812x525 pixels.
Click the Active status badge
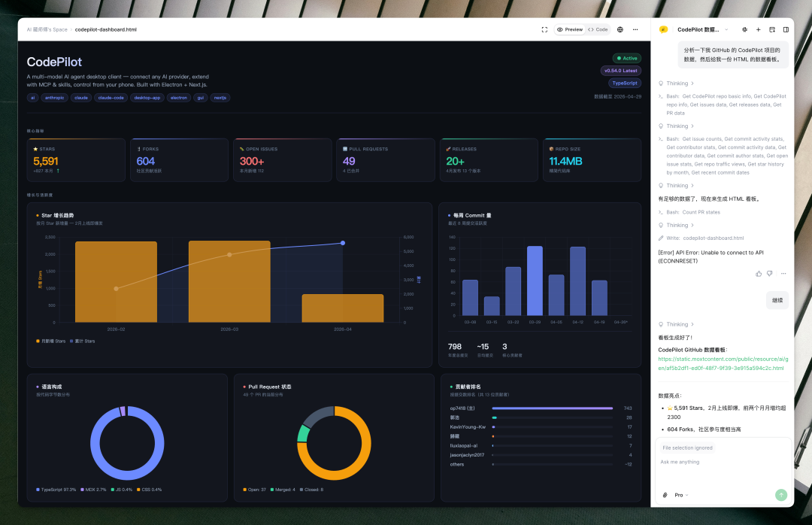(x=627, y=58)
